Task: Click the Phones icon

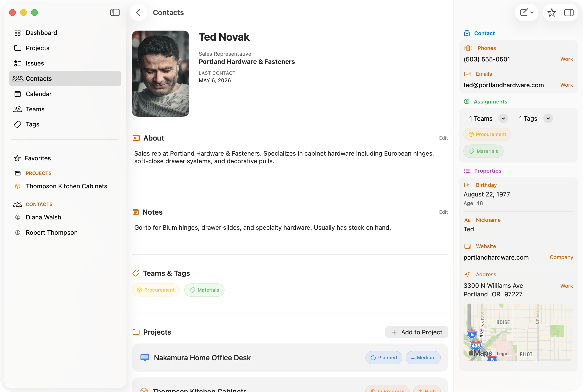Action: [x=468, y=48]
